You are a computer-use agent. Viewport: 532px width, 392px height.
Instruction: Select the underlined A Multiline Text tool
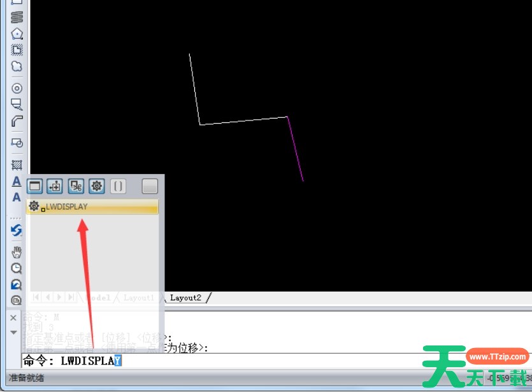click(17, 182)
